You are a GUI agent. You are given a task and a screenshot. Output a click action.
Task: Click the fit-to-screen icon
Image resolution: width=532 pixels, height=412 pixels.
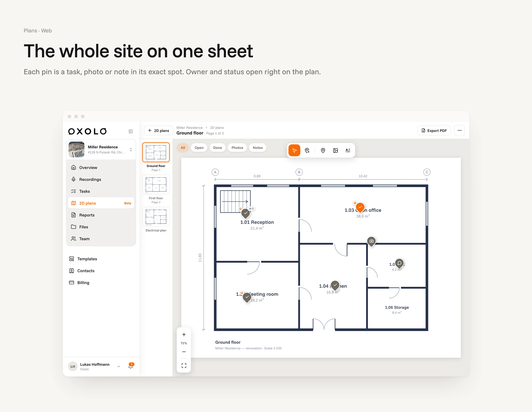[x=184, y=366]
